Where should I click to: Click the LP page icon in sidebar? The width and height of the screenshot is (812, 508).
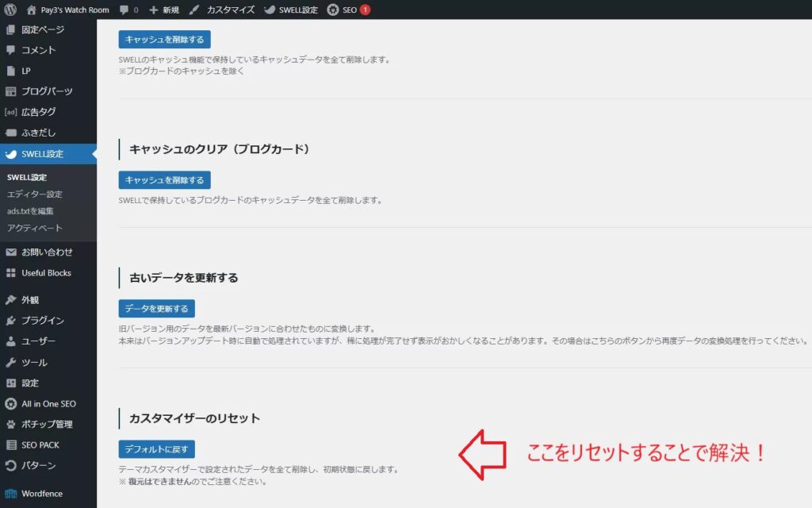[10, 71]
